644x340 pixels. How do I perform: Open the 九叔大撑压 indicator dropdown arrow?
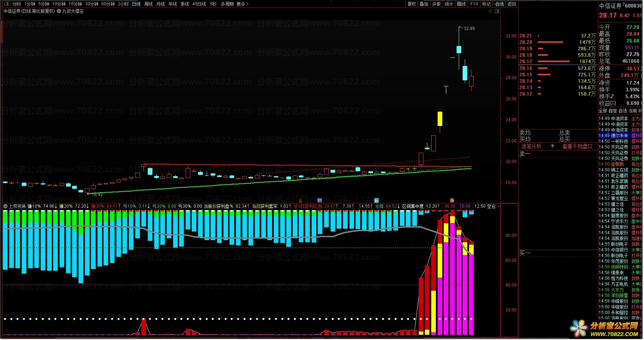(59, 11)
